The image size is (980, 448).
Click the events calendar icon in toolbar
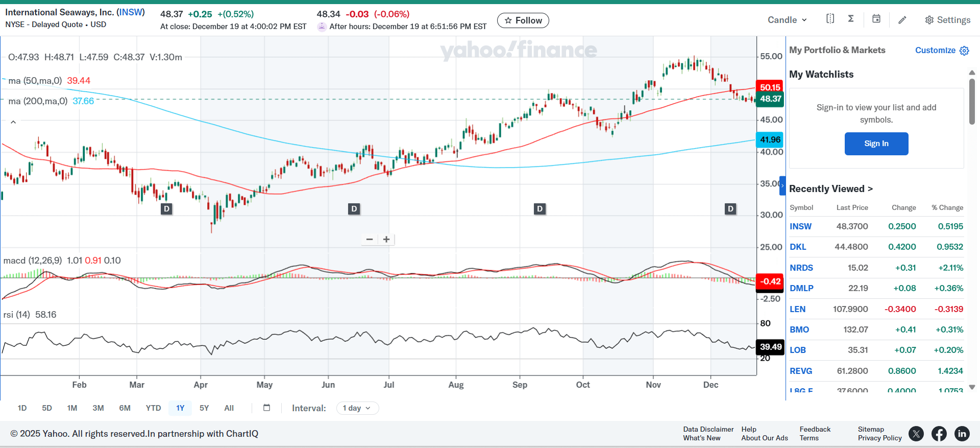(876, 19)
